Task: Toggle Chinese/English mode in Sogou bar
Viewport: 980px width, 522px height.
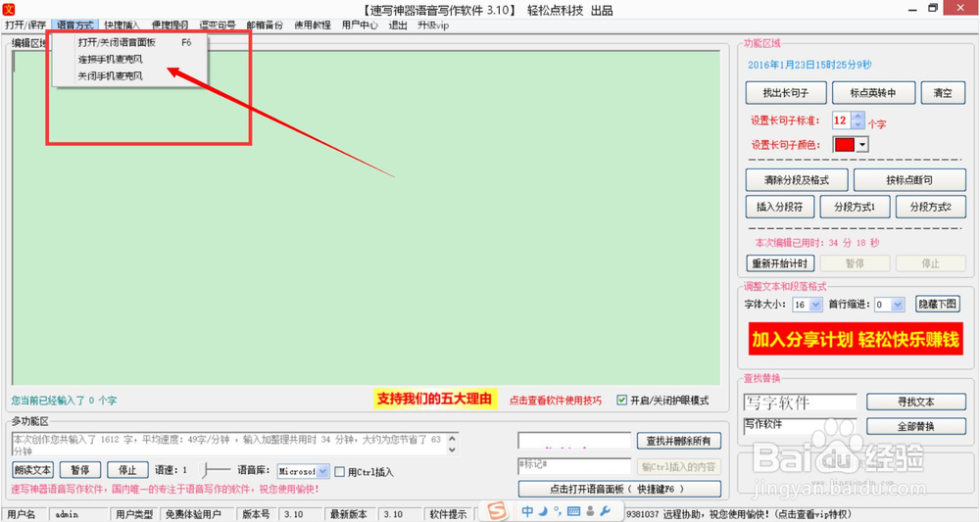Action: tap(527, 511)
